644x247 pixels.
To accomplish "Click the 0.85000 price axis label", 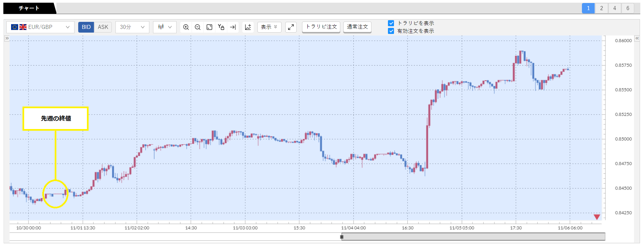I will (x=623, y=139).
